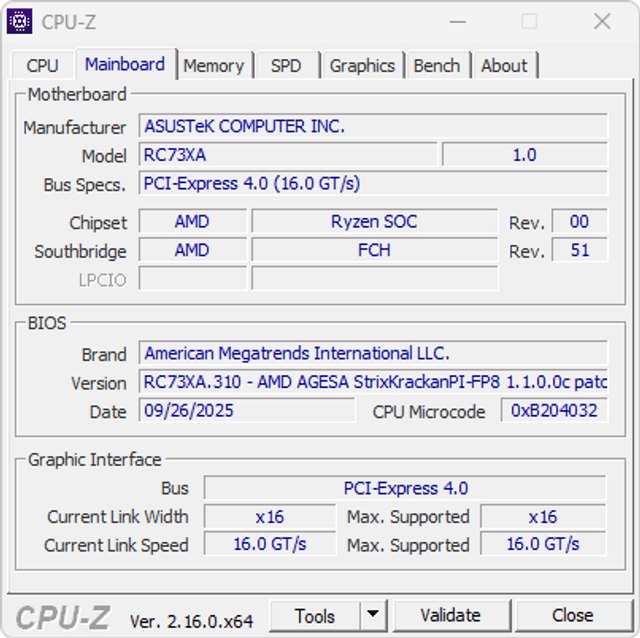Click the Bus Specs. label
This screenshot has width=640, height=638.
(x=84, y=185)
